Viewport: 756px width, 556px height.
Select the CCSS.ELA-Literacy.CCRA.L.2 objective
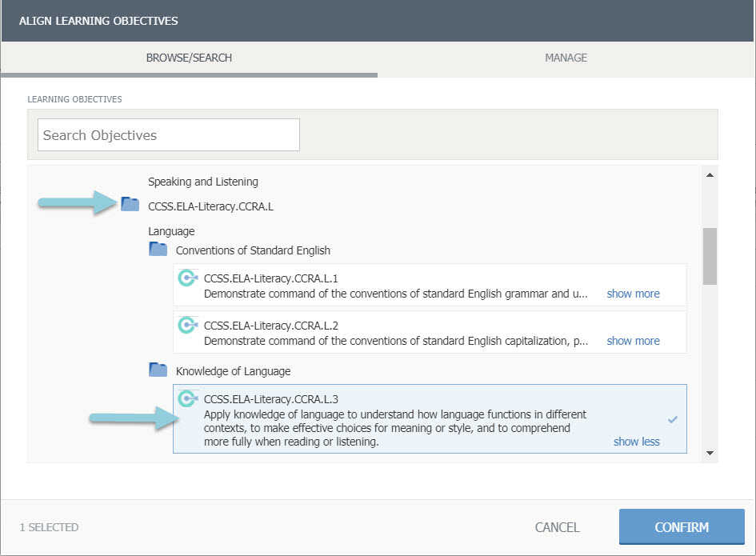tap(430, 332)
